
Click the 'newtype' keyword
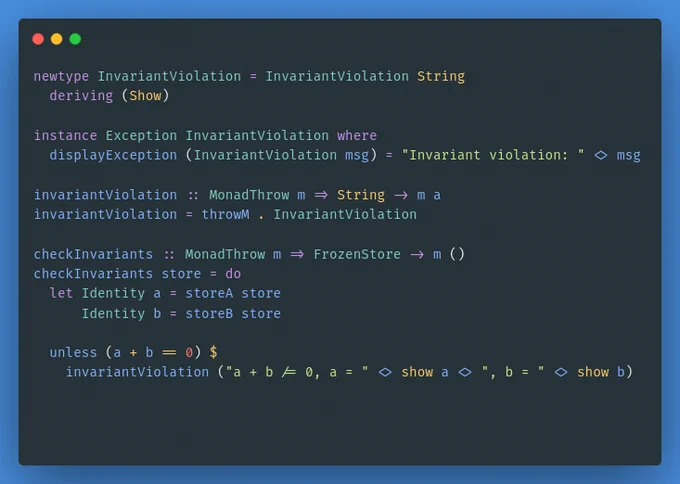click(x=61, y=76)
